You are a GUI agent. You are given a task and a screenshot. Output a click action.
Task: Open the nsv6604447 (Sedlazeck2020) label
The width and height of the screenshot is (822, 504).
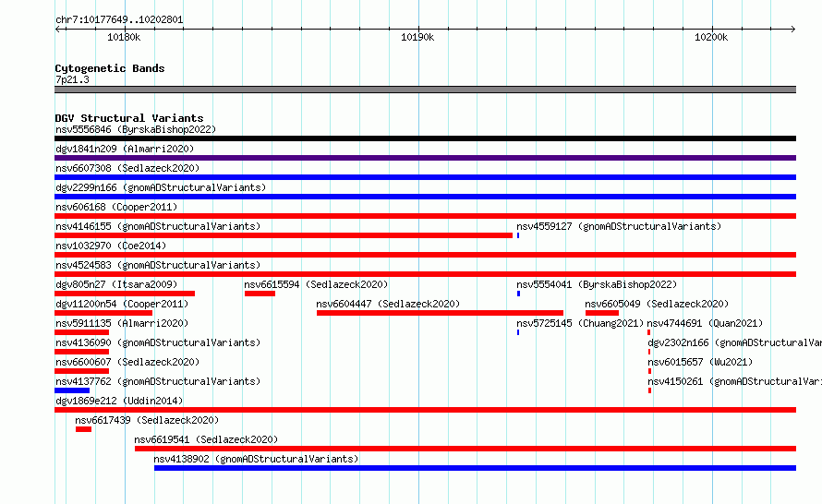(388, 304)
